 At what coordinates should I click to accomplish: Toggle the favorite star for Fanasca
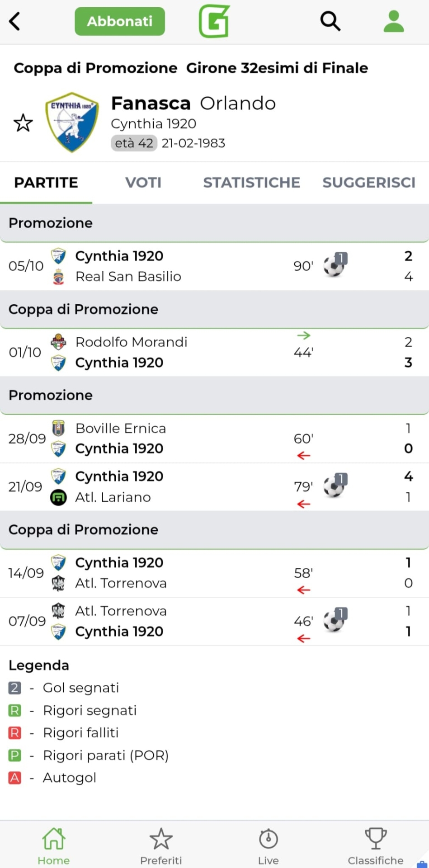tap(23, 123)
